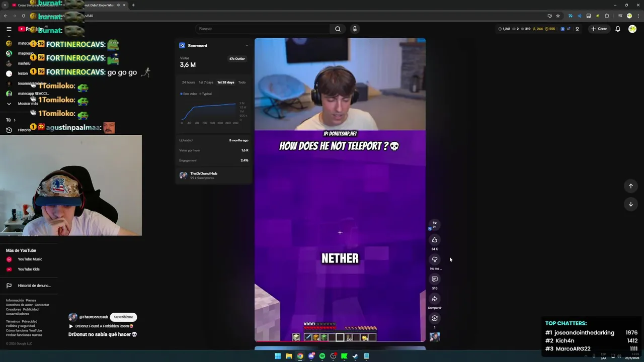Viewport: 644px width, 362px height.
Task: Select the 1st 7 days tab
Action: (x=206, y=82)
